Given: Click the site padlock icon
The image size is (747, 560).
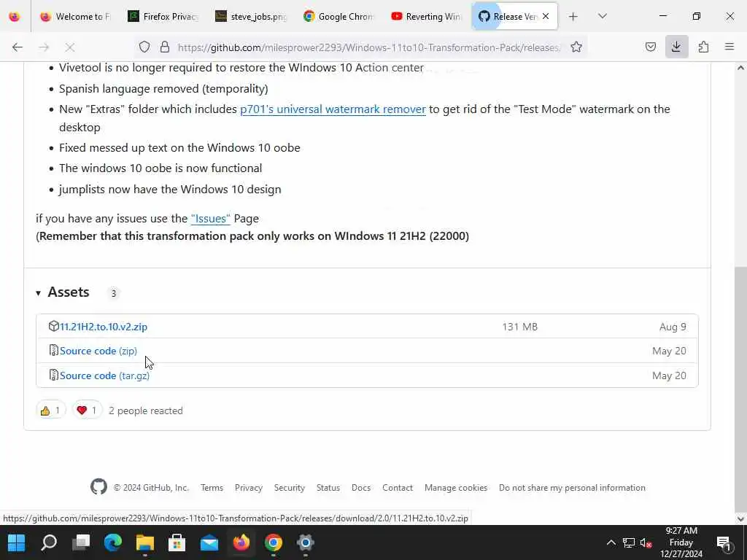Looking at the screenshot, I should tap(165, 47).
